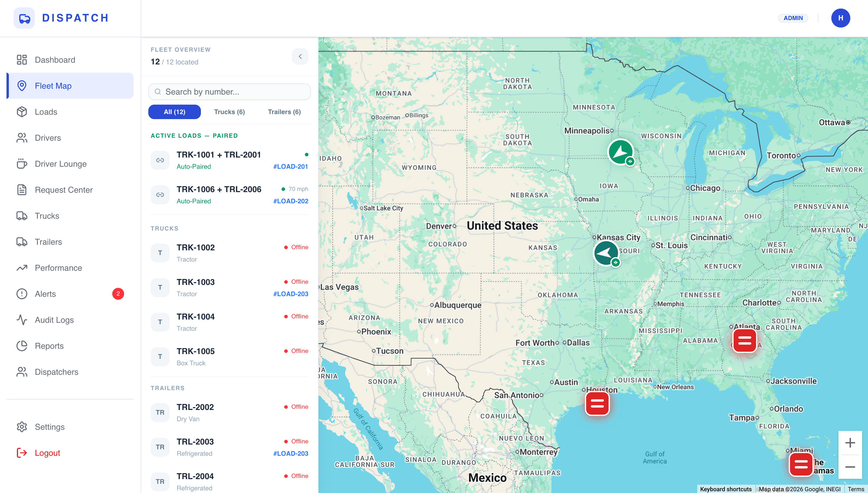Open #LOAD-203 link under TRL-2003
Screen dimensions: 868x493
coord(291,453)
